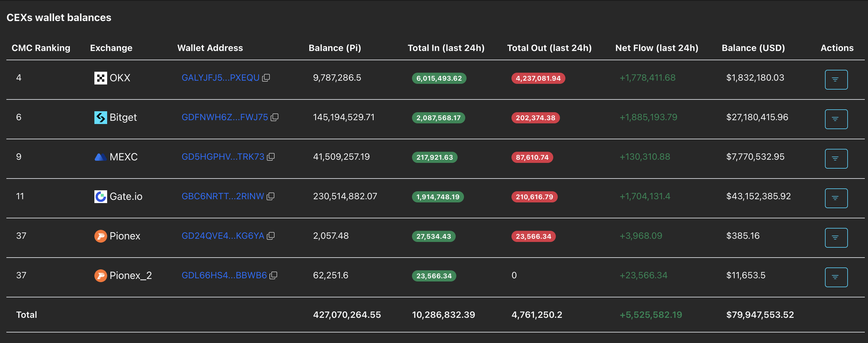This screenshot has height=343, width=868.
Task: Click the Net Flow (last 24h) header
Action: 656,48
